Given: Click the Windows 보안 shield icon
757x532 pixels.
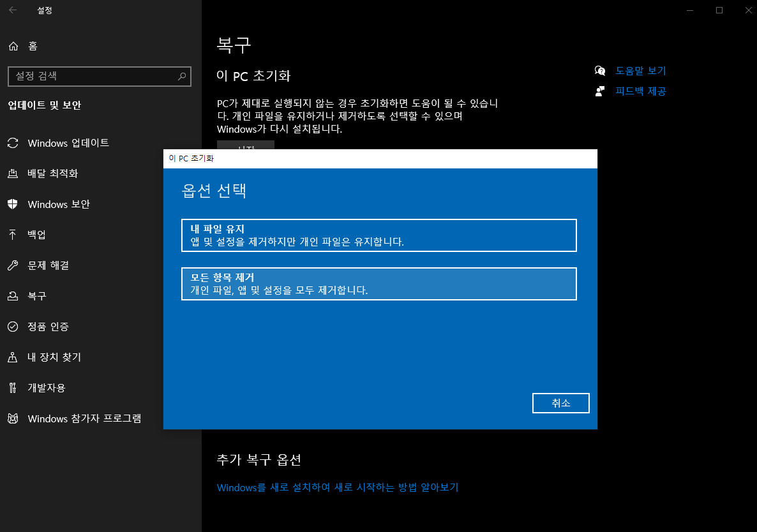Looking at the screenshot, I should (x=12, y=204).
